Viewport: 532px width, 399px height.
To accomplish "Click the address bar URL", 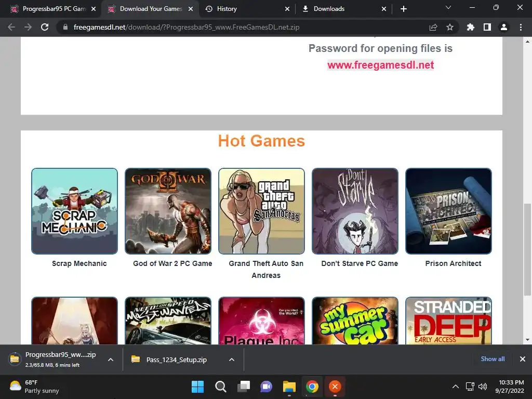I will 187,27.
